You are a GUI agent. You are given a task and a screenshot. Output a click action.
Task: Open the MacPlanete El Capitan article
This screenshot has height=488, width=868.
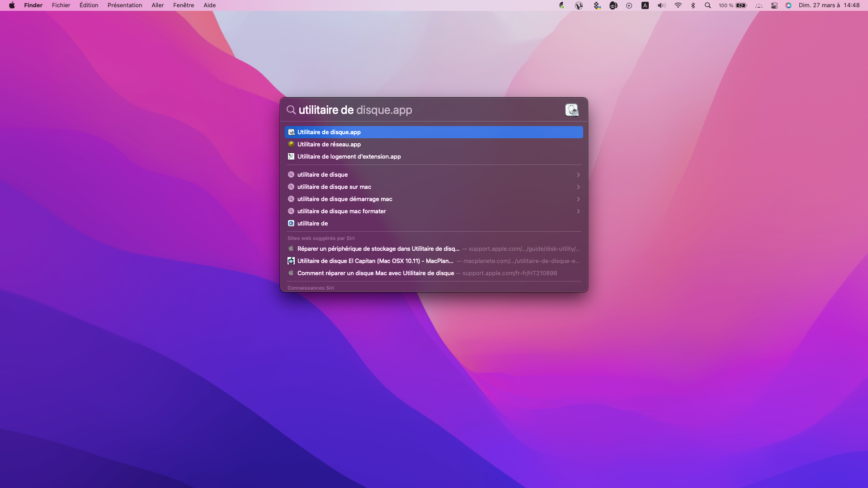tap(374, 261)
